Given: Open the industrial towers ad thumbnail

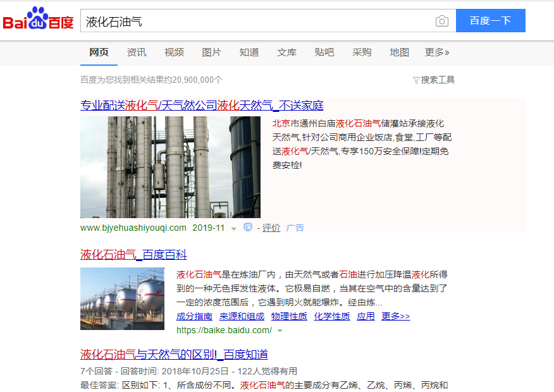Looking at the screenshot, I should (x=170, y=167).
